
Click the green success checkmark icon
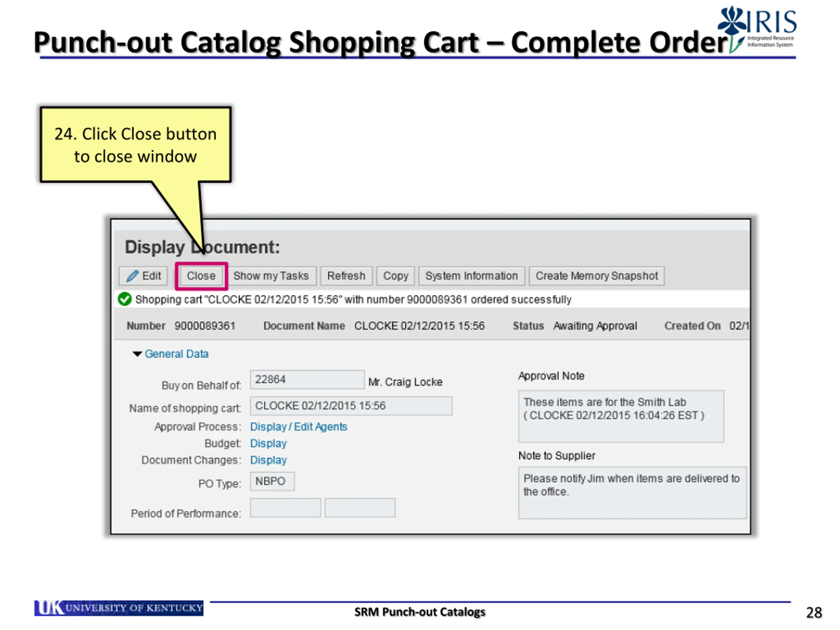(x=125, y=299)
